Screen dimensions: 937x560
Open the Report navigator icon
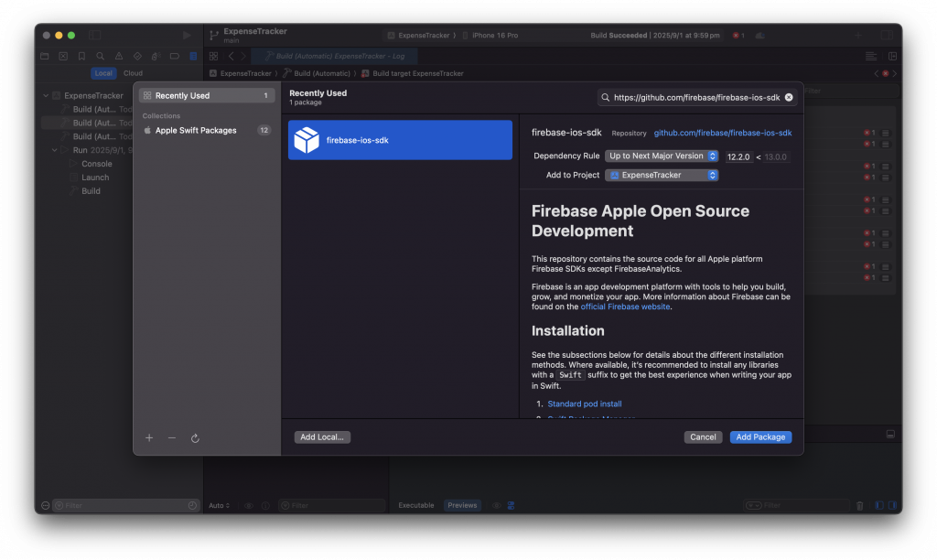point(193,56)
